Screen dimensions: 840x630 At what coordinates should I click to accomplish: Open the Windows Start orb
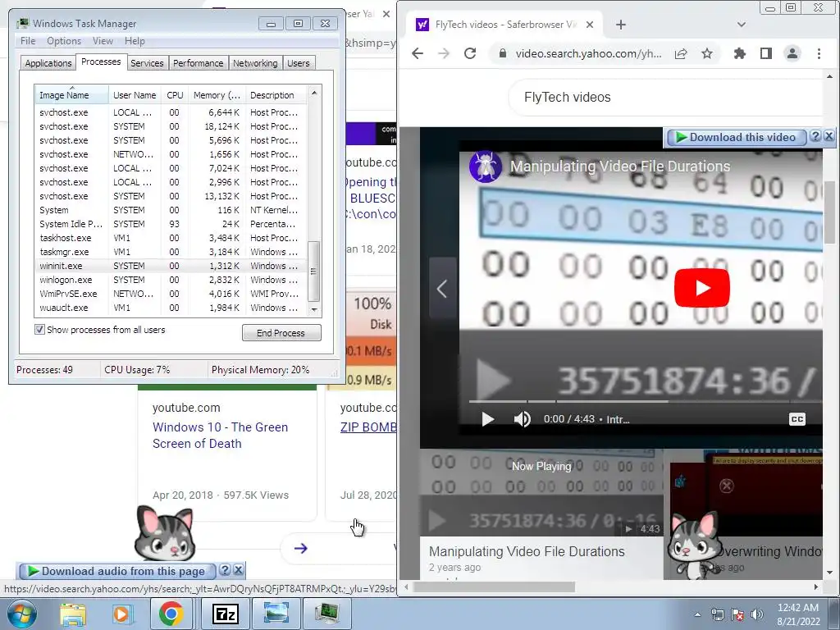(x=22, y=614)
